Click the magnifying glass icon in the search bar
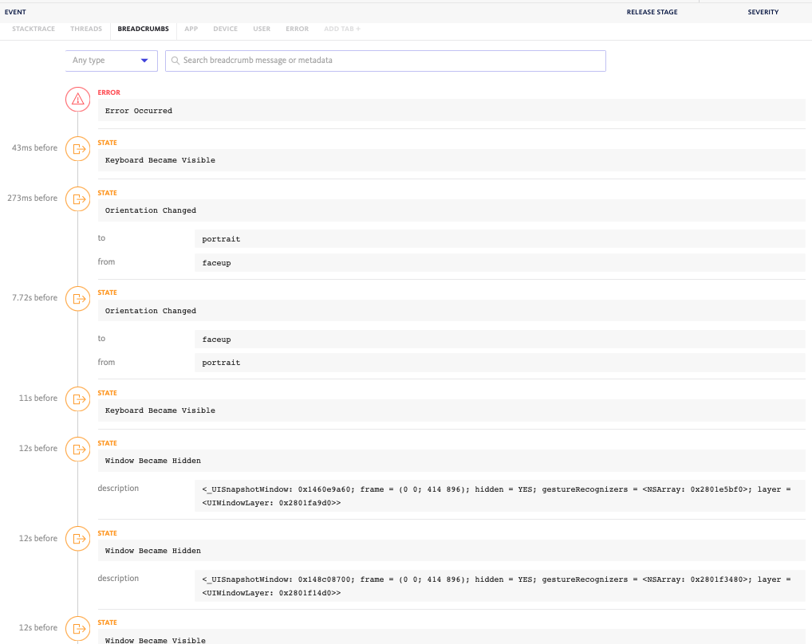Viewport: 812px width, 644px height. click(x=175, y=61)
